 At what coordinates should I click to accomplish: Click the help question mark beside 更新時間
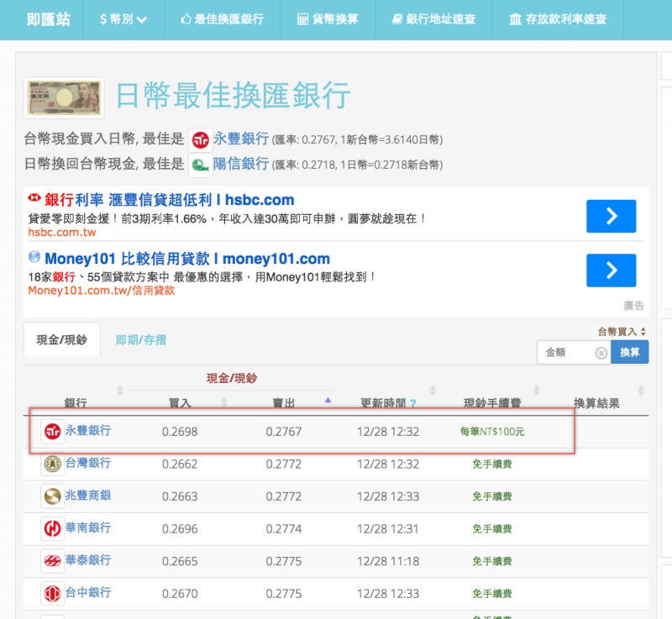point(413,404)
